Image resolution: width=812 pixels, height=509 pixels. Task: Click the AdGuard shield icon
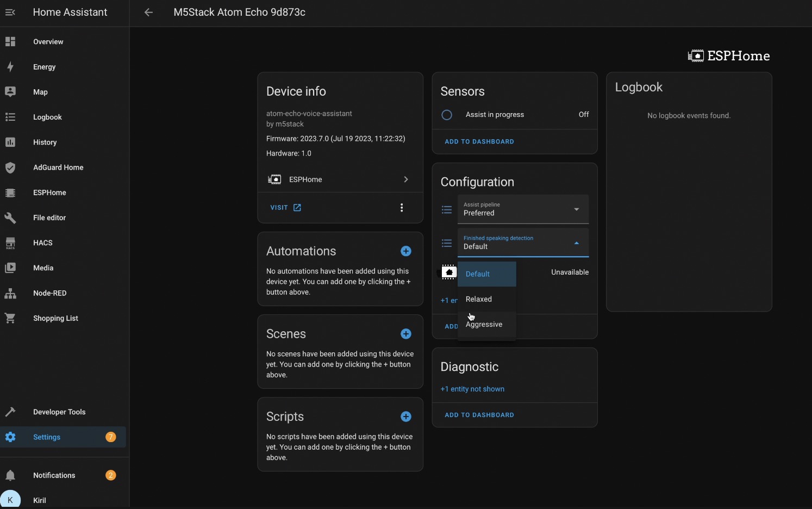[x=10, y=167]
